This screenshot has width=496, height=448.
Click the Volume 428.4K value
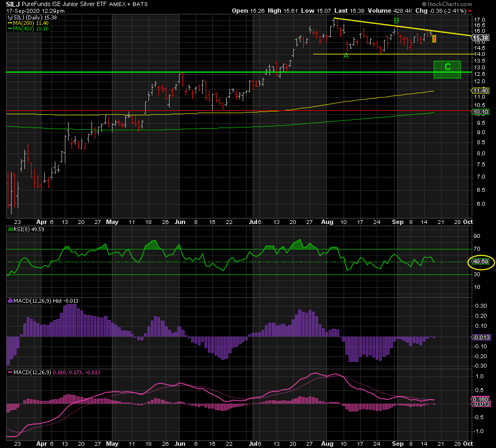pos(390,11)
